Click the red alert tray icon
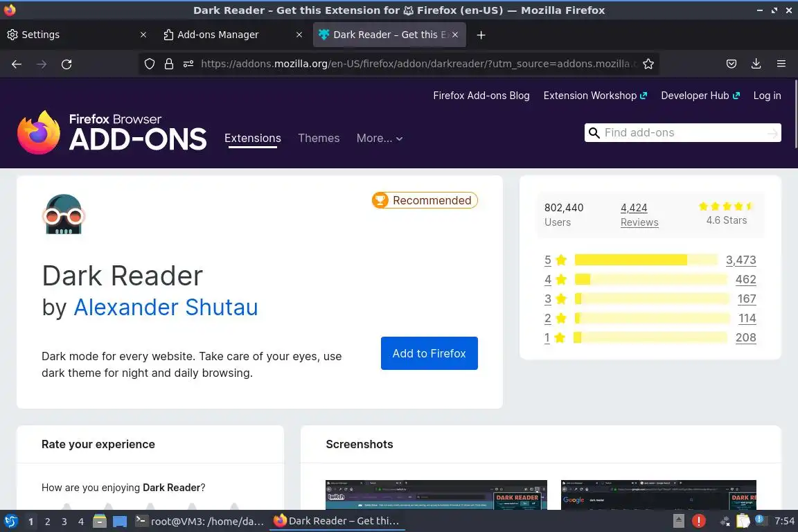The width and height of the screenshot is (798, 532). click(x=699, y=521)
